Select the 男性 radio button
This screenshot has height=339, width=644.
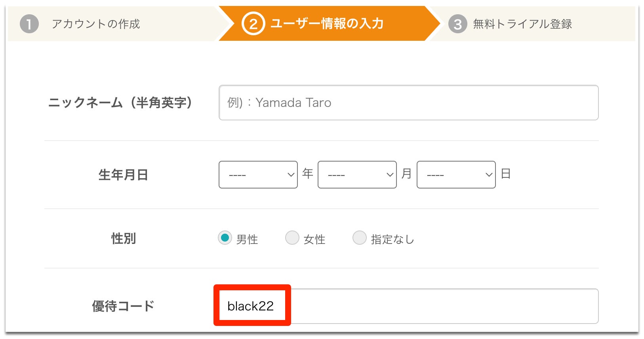pyautogui.click(x=225, y=238)
